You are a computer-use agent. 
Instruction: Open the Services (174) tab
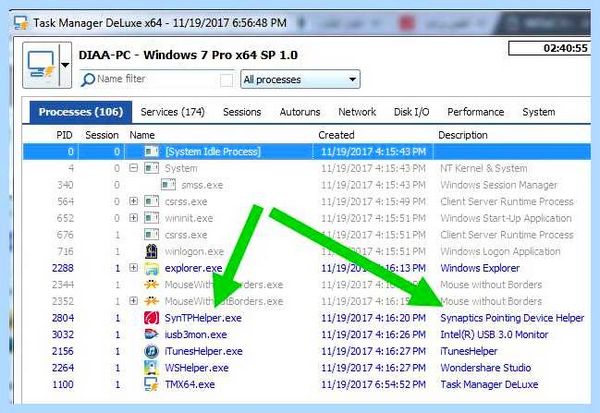tap(173, 112)
